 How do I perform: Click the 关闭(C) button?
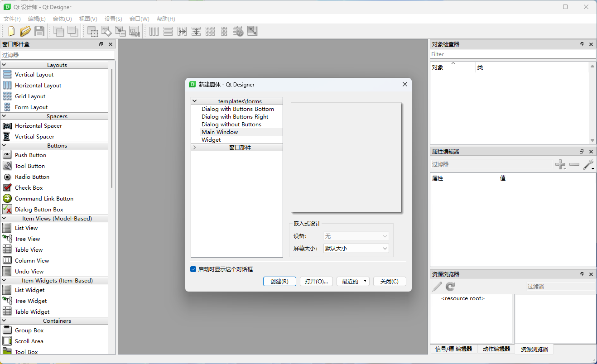(390, 281)
